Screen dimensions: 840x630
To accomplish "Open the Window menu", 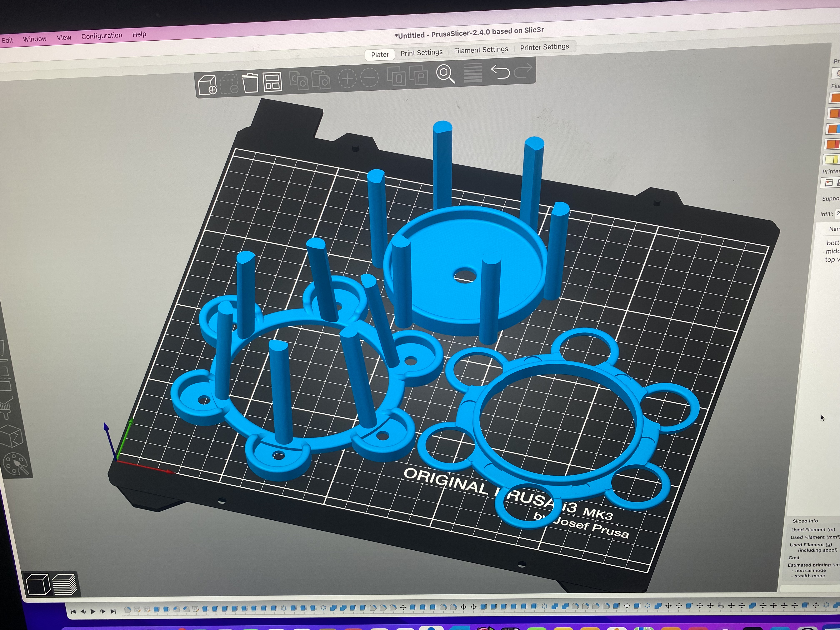I will pos(35,39).
